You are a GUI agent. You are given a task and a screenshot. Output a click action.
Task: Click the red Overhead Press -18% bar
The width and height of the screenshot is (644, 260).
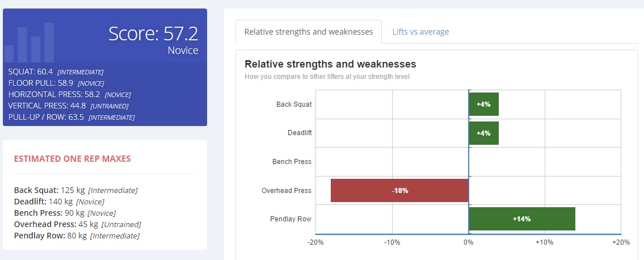[399, 191]
